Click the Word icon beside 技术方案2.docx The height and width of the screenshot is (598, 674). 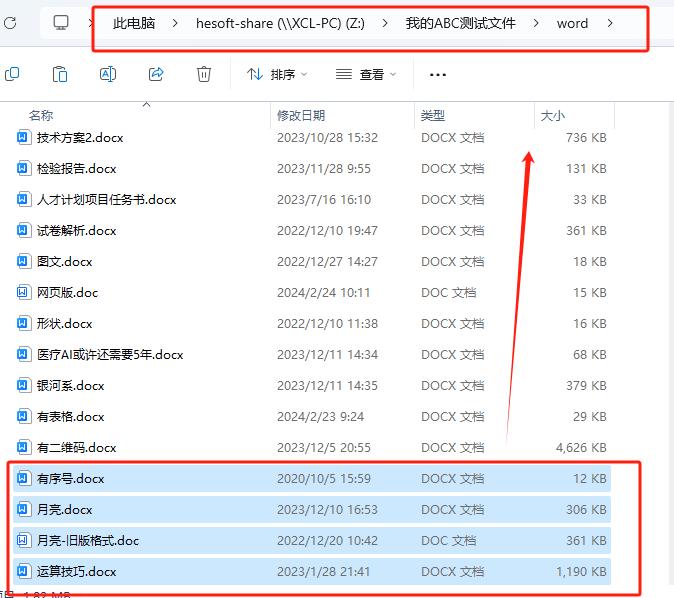(x=25, y=137)
